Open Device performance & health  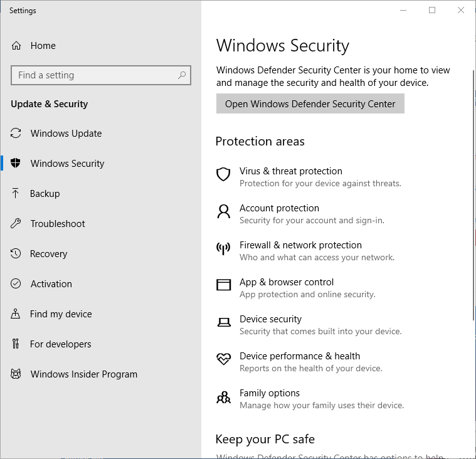coord(299,362)
